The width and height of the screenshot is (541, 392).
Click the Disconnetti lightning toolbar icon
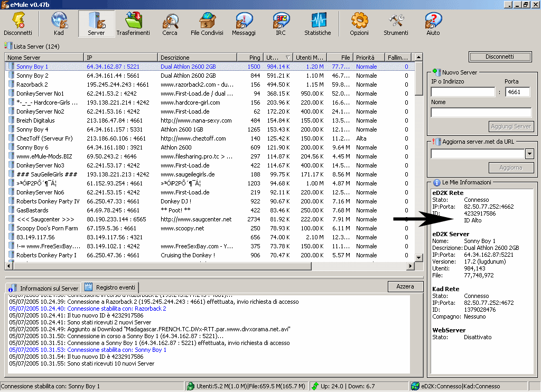[17, 24]
